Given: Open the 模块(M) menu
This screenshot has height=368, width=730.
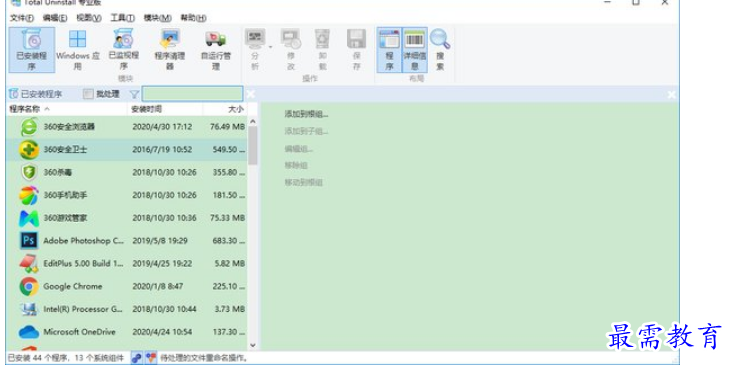Looking at the screenshot, I should coord(157,18).
